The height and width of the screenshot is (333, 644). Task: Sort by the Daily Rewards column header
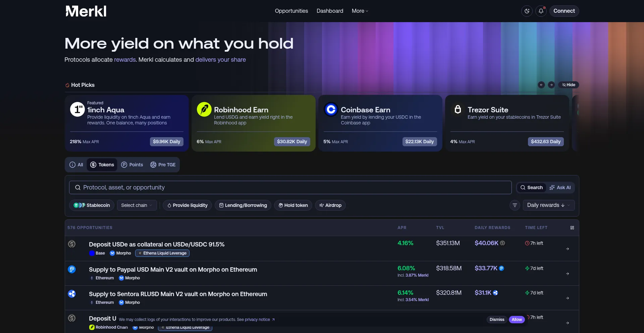point(492,228)
